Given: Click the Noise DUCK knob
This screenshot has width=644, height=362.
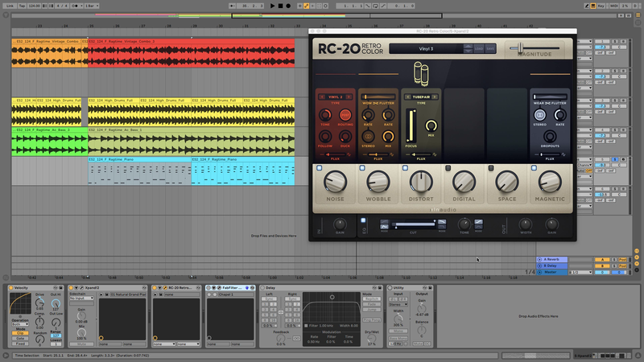Looking at the screenshot, I should pos(345,136).
